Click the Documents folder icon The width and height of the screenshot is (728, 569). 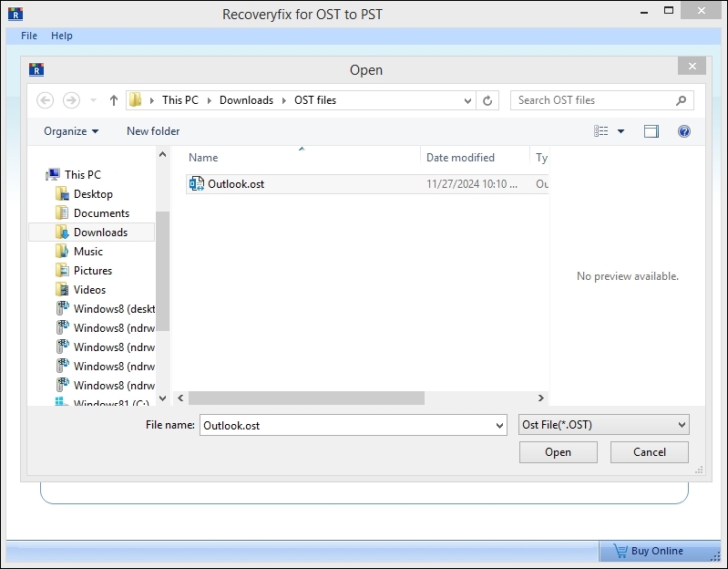tap(62, 213)
